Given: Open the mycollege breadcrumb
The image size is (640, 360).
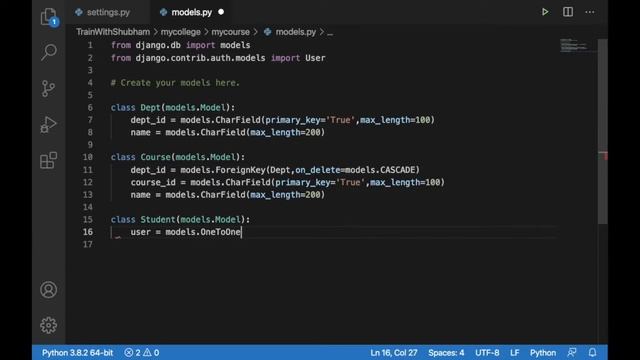Looking at the screenshot, I should (x=180, y=32).
